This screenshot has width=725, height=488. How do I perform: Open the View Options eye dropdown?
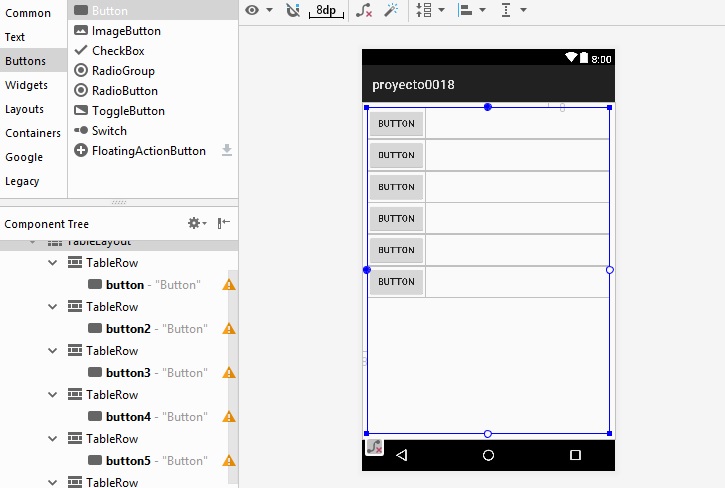click(259, 10)
